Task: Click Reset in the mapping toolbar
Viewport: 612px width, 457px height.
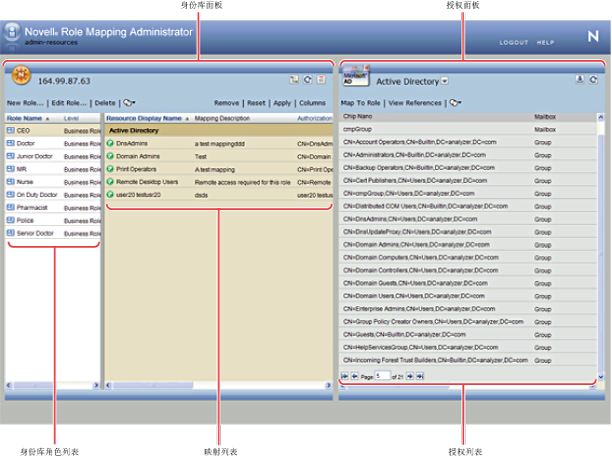Action: [x=256, y=103]
